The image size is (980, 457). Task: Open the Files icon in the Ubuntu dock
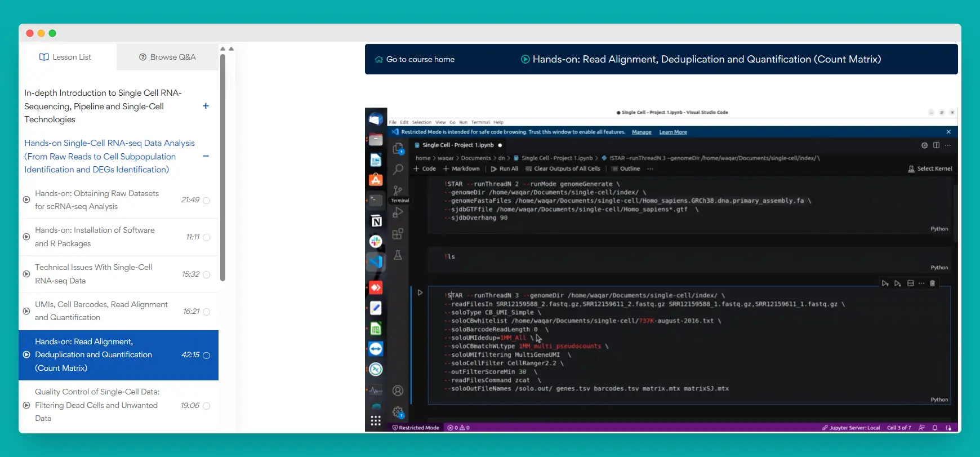[376, 140]
